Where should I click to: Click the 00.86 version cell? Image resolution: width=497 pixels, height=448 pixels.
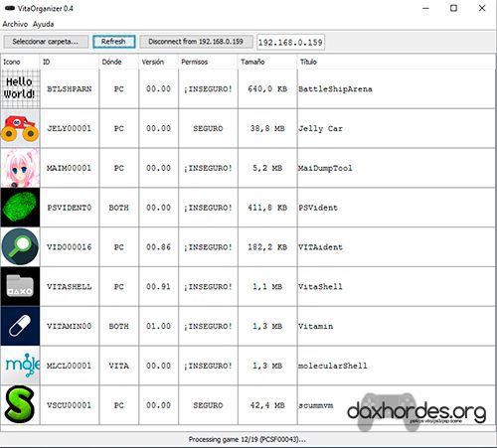click(x=158, y=247)
